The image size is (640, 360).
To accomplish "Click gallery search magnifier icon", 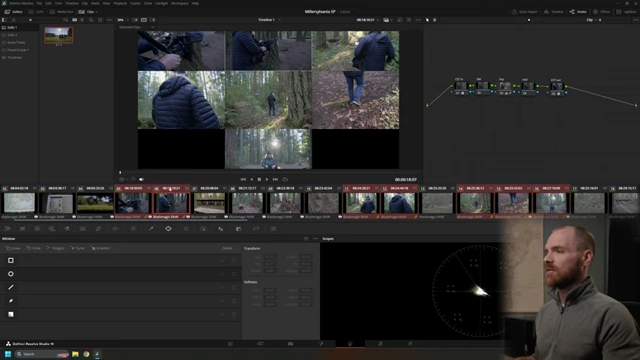I will click(x=91, y=20).
